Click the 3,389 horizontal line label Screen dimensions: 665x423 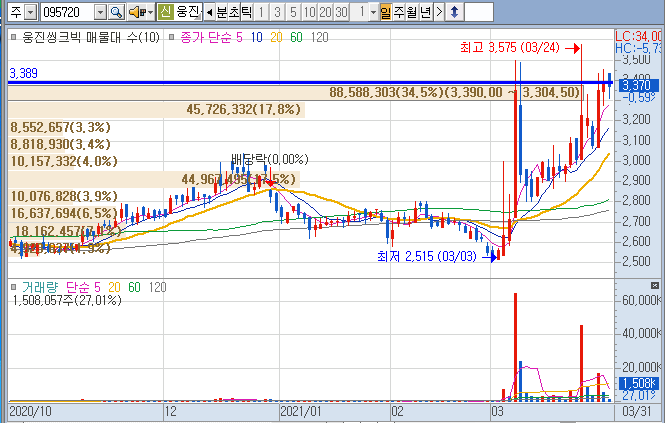point(23,73)
